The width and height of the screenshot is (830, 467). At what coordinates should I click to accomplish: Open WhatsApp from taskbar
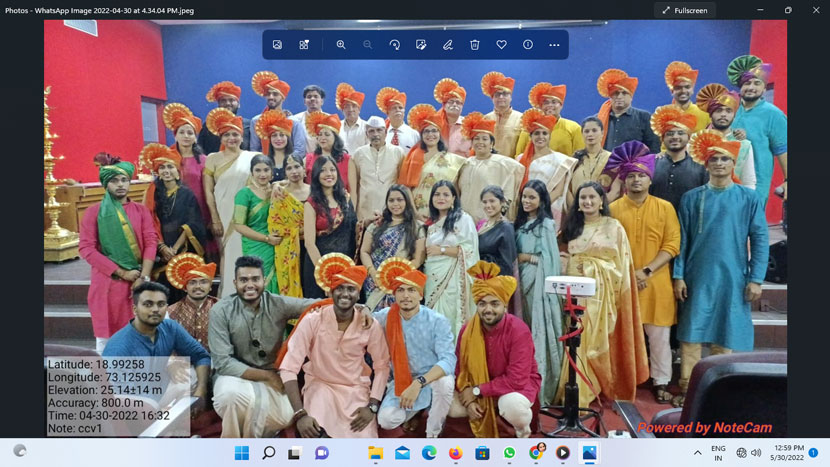pos(509,453)
